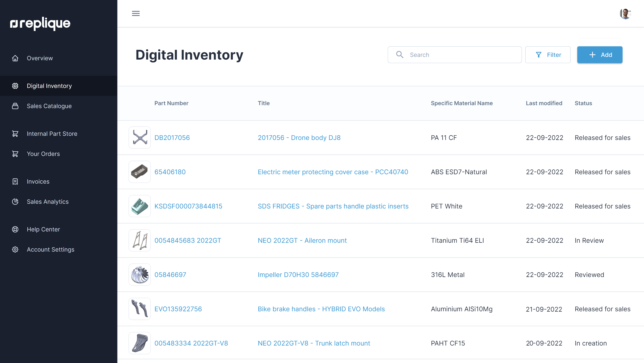Viewport: 644px width, 363px height.
Task: Open part number 0054845683 2022GT
Action: pos(188,240)
